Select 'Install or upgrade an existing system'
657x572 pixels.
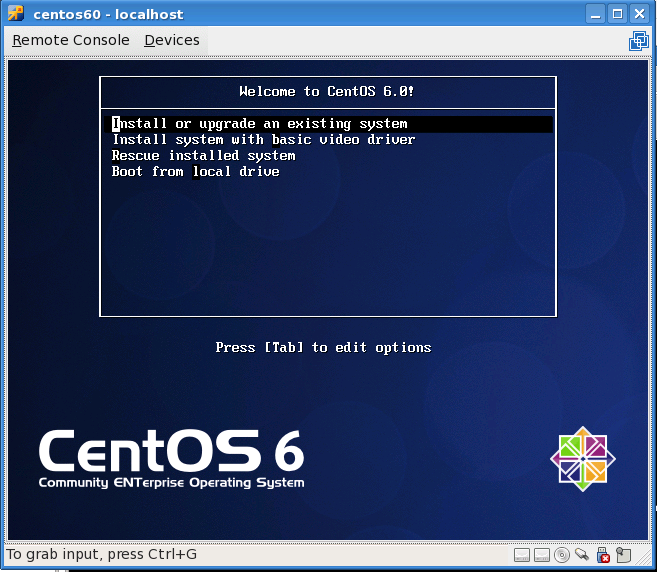click(x=260, y=124)
